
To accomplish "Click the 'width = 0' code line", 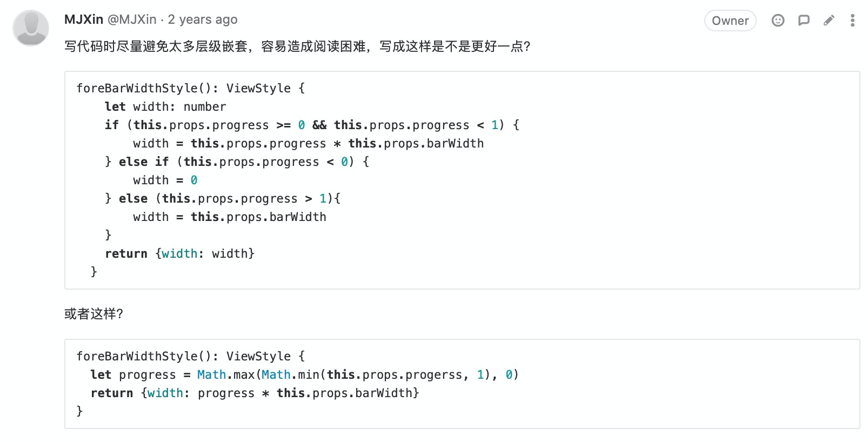I will [x=165, y=180].
